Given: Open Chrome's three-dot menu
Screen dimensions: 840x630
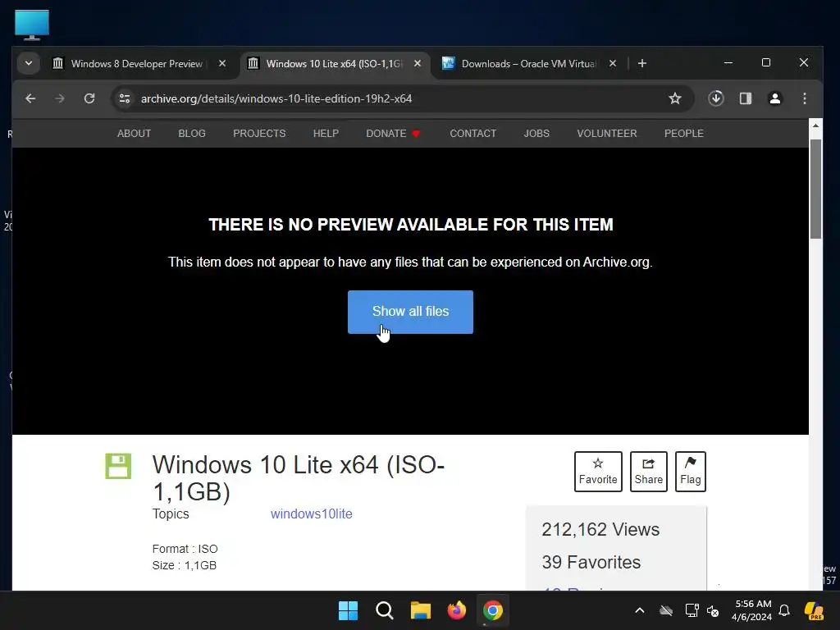Looking at the screenshot, I should [x=804, y=98].
